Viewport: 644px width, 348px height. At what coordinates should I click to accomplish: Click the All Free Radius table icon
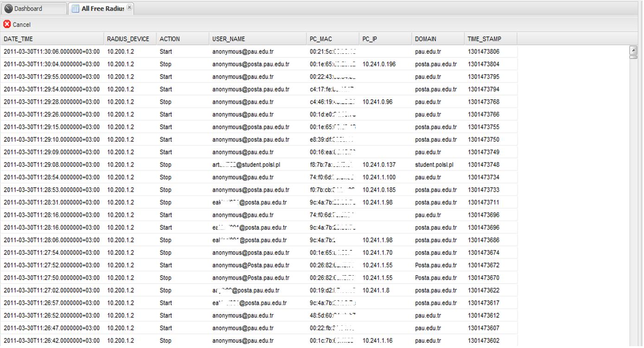pyautogui.click(x=75, y=8)
